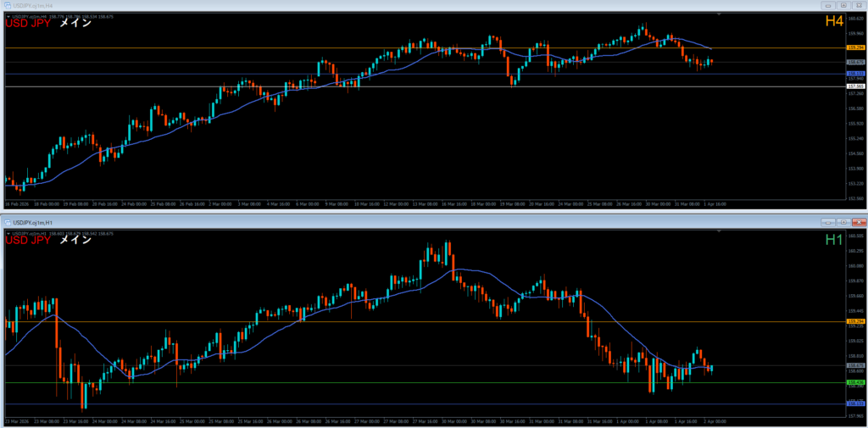Select the orange 159.294 price tag on H4 chart
Image resolution: width=868 pixels, height=428 pixels.
click(x=854, y=48)
